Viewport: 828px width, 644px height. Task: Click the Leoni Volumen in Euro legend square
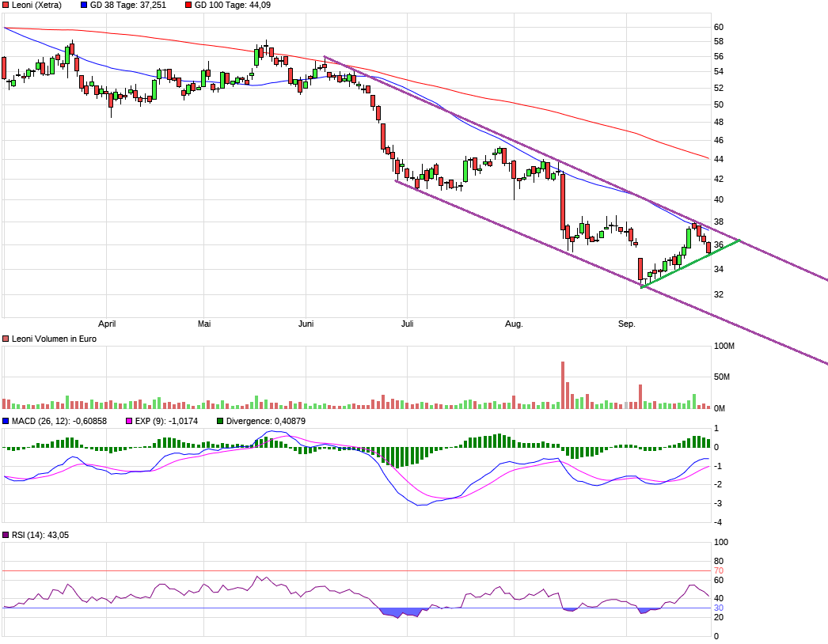click(x=6, y=339)
